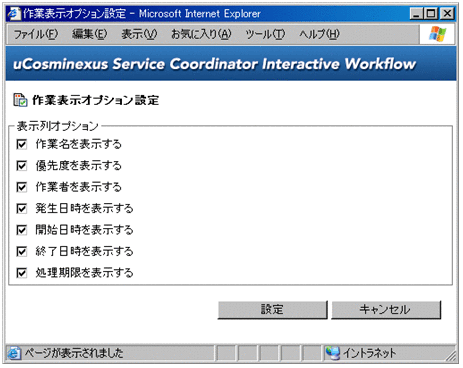Open the ツール(T) menu
Screen dimensions: 463x368
[265, 34]
